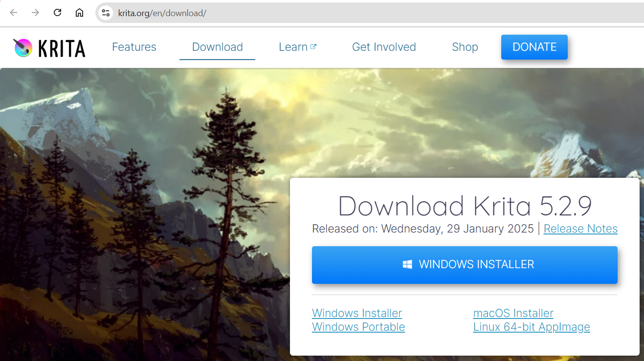
Task: Click the small Windows Installer link
Action: 357,313
